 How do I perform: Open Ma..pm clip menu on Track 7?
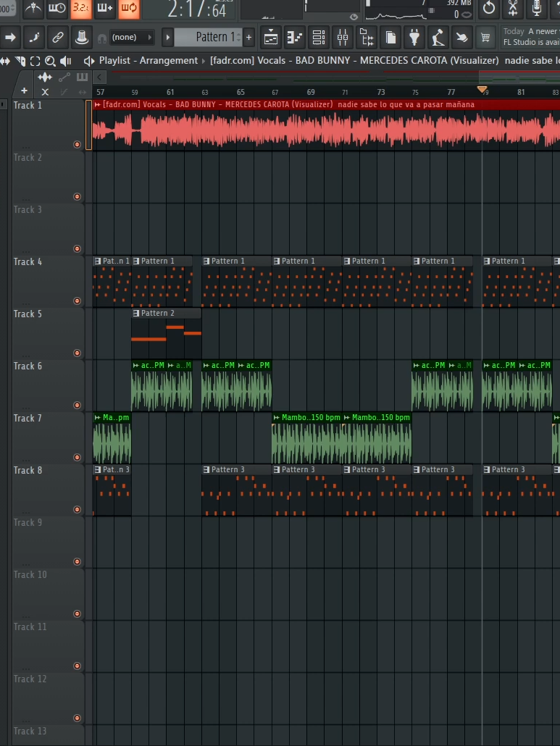pos(98,417)
